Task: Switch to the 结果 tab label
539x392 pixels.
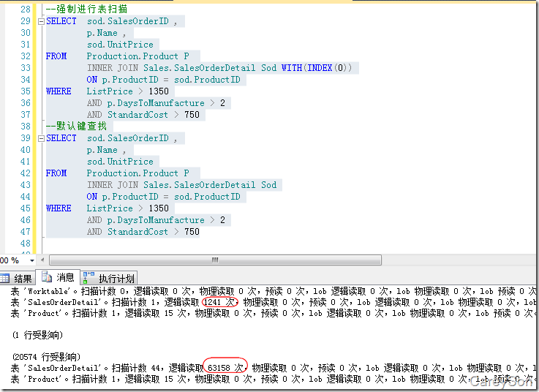Action: (x=23, y=278)
